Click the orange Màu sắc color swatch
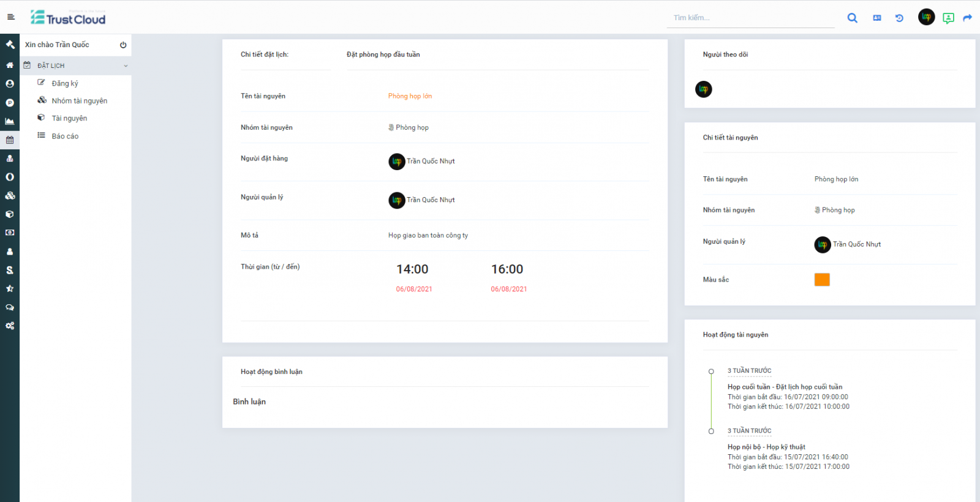 click(x=821, y=280)
